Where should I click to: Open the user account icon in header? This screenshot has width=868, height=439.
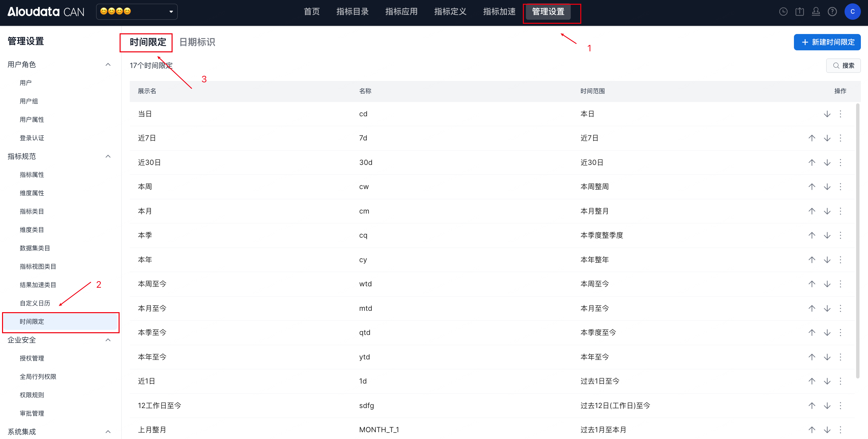pyautogui.click(x=816, y=12)
